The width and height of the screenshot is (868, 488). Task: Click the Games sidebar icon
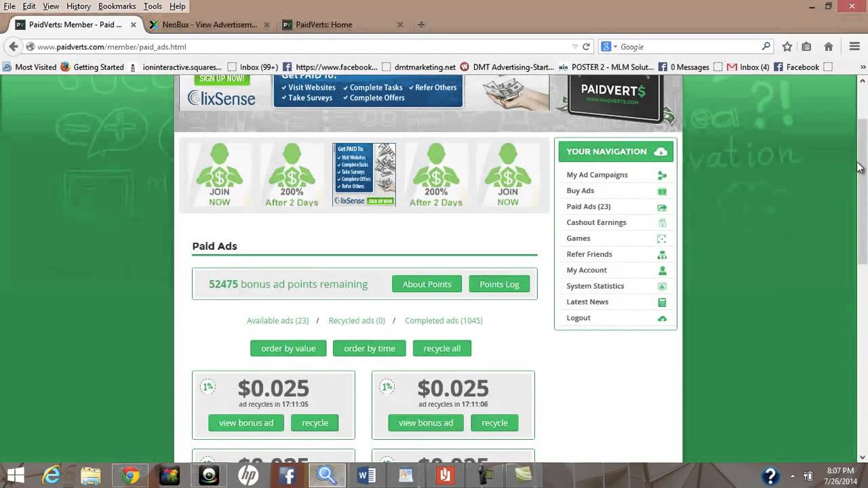point(662,239)
